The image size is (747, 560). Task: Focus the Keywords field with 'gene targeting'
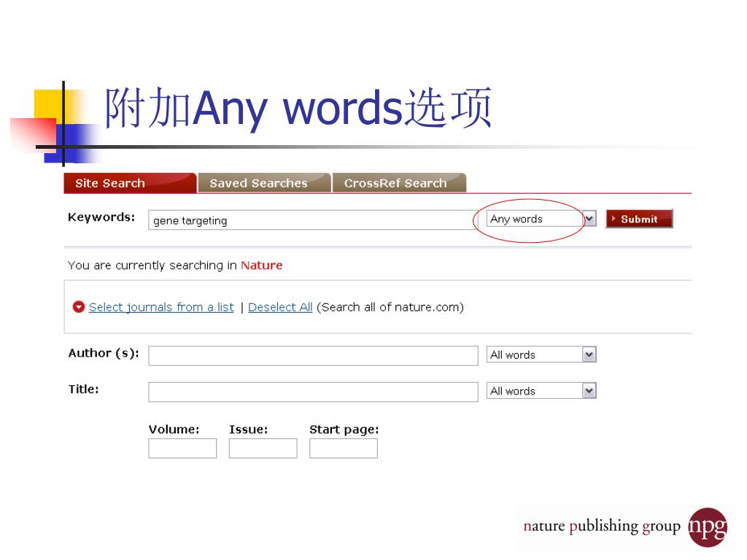point(313,220)
